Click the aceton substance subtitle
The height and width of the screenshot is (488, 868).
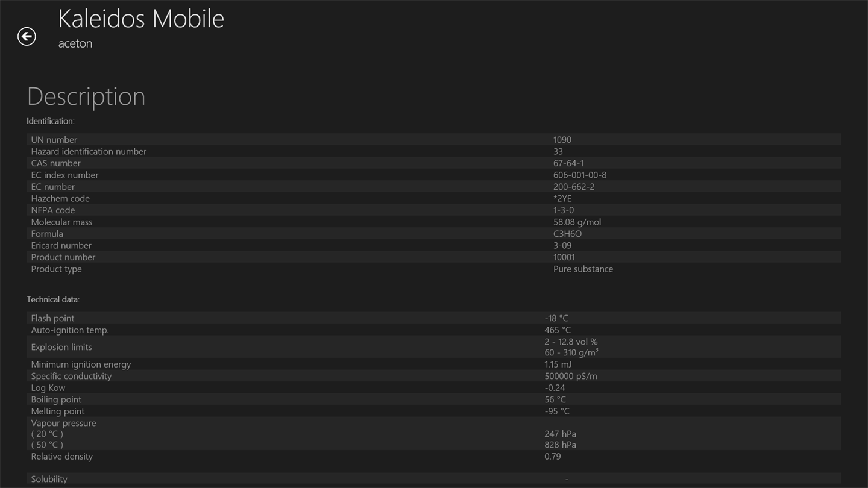75,43
